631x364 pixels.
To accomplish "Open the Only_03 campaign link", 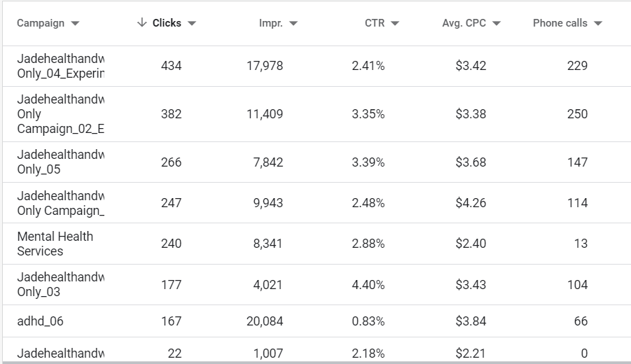I will 60,284.
